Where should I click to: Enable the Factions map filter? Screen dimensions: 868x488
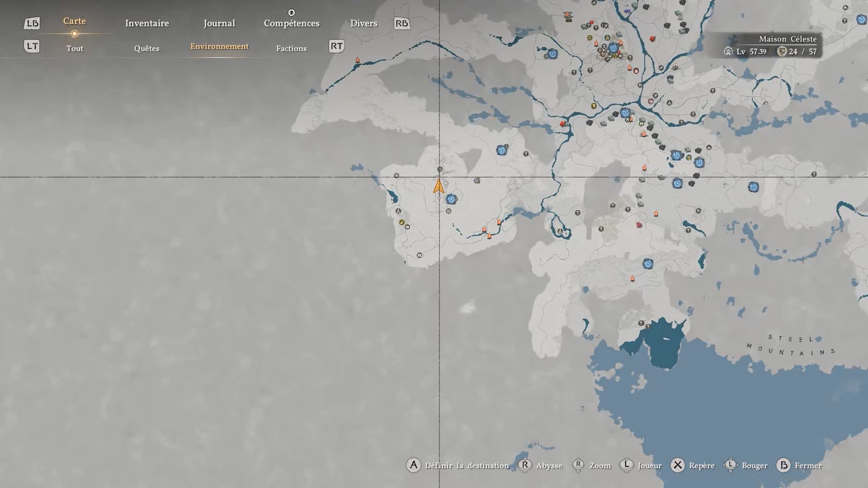click(291, 48)
